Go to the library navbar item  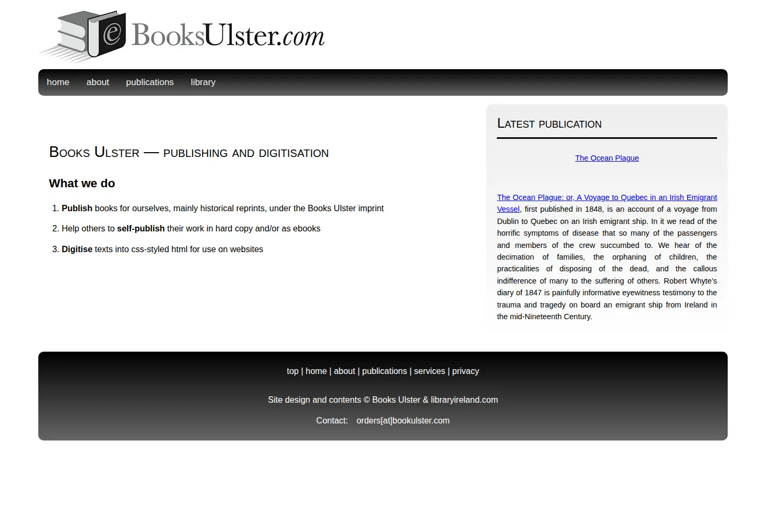[x=203, y=82]
